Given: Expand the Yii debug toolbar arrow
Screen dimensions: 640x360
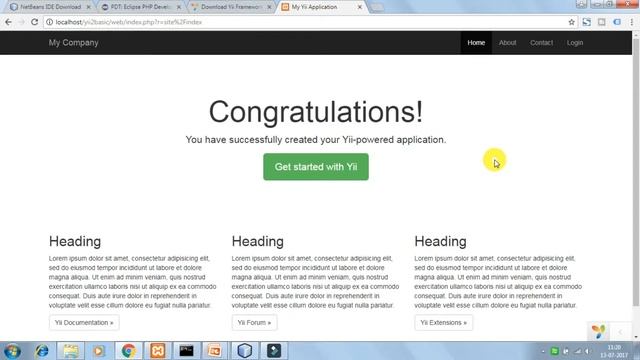Looking at the screenshot, I should [x=620, y=332].
